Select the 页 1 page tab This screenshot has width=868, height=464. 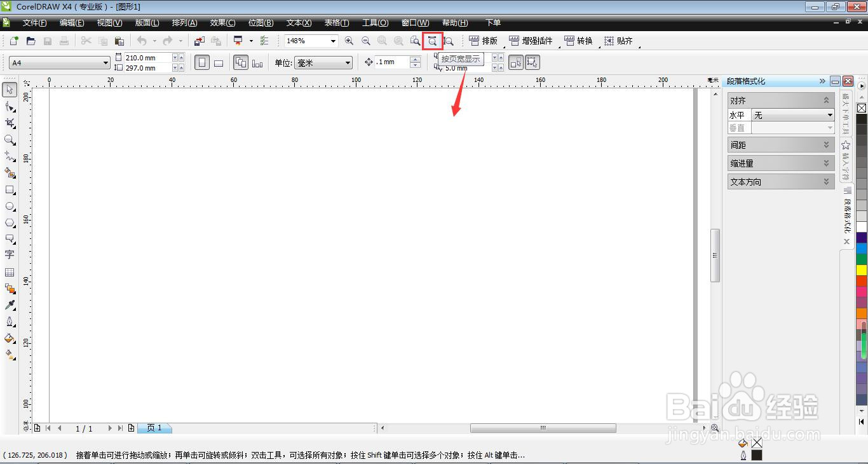(x=154, y=428)
